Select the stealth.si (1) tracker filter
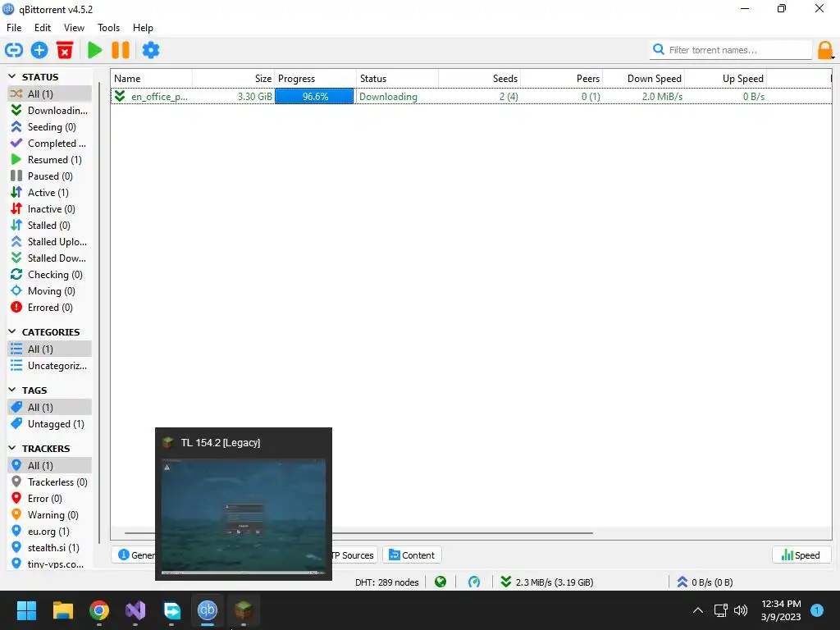This screenshot has width=840, height=630. [49, 548]
